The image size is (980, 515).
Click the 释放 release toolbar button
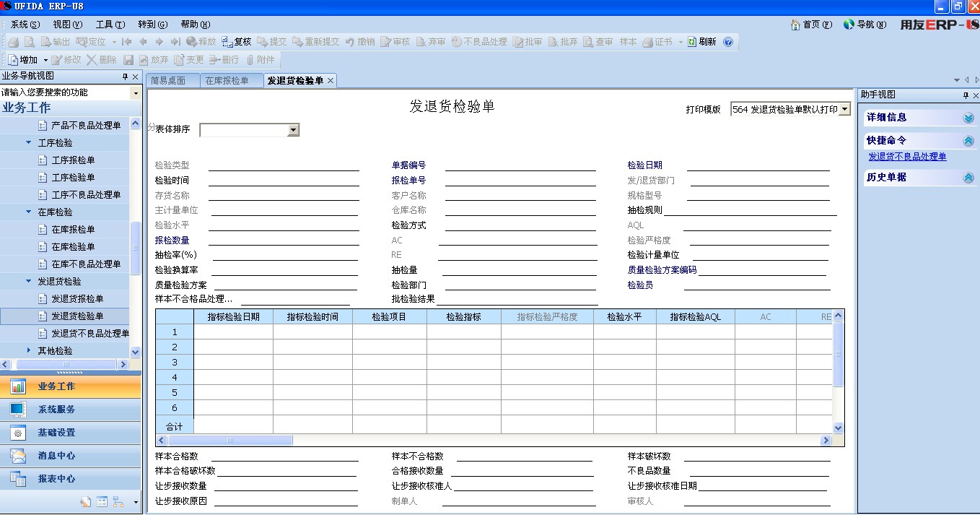[x=201, y=42]
